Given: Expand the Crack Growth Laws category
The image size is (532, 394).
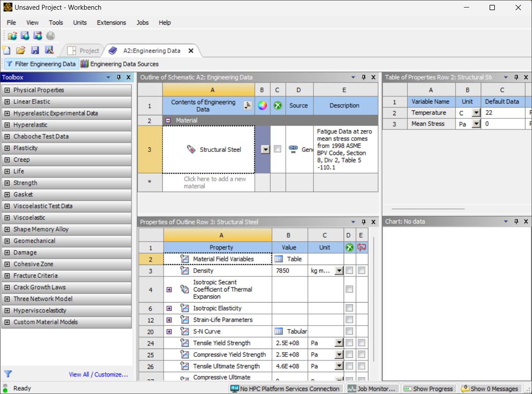Looking at the screenshot, I should coord(7,287).
